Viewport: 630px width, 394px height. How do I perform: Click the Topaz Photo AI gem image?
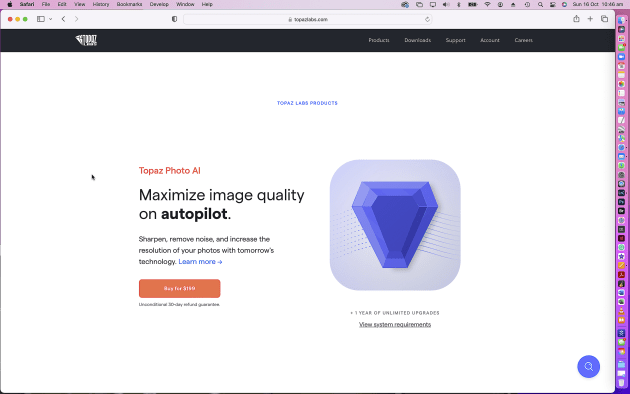[395, 225]
